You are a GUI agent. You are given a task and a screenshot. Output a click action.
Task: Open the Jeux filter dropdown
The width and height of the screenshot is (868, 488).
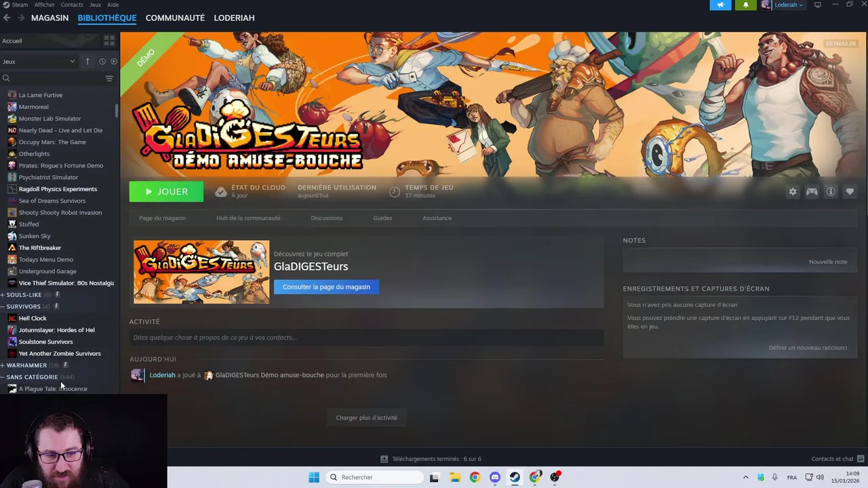point(39,61)
